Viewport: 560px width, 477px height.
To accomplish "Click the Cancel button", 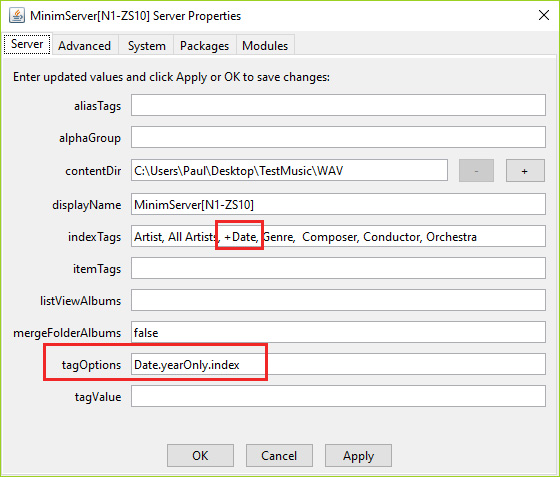I will click(x=279, y=456).
